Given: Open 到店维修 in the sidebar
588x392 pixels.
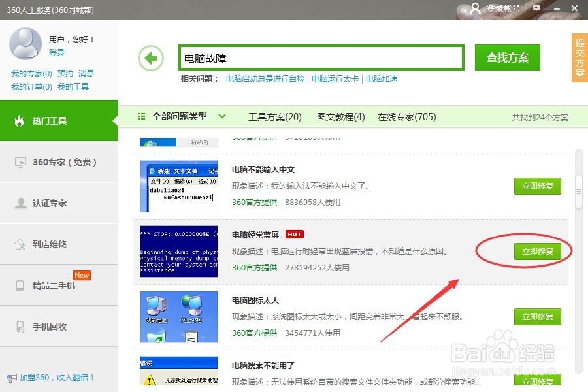Looking at the screenshot, I should pyautogui.click(x=59, y=244).
